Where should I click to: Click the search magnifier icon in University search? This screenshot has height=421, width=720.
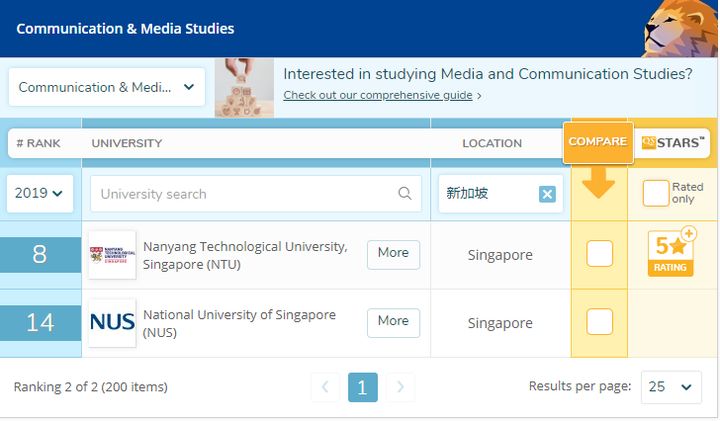405,193
